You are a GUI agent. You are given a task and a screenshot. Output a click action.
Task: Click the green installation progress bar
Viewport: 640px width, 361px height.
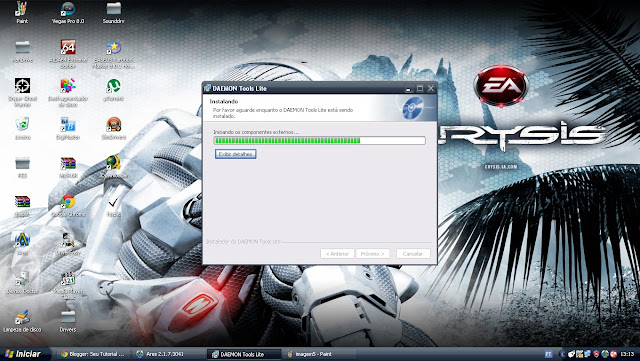[x=319, y=140]
